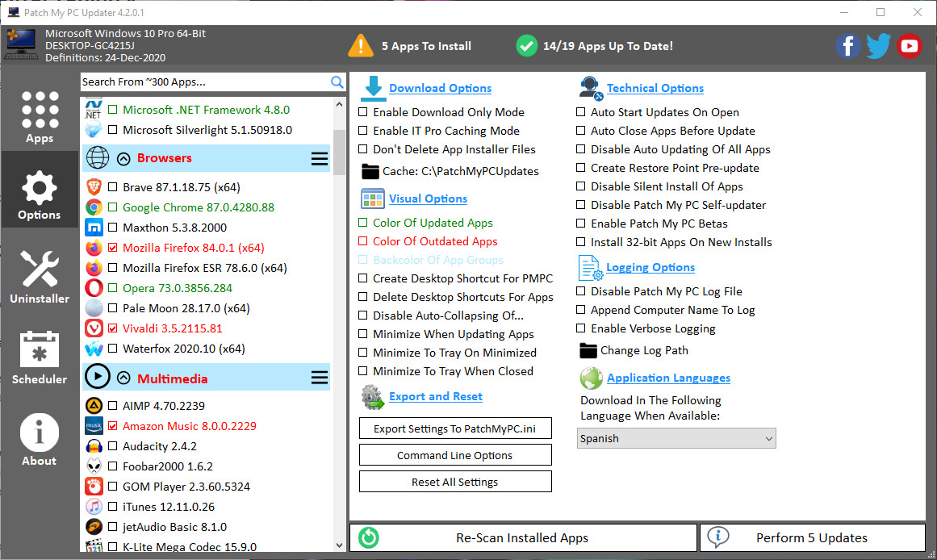Screen dimensions: 937x560
Task: Toggle Create Restore Point Pre-update
Action: click(x=581, y=168)
